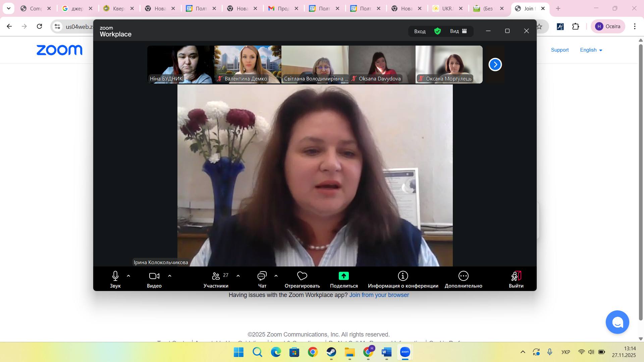
Task: Open the Word app in the taskbar
Action: tap(386, 352)
